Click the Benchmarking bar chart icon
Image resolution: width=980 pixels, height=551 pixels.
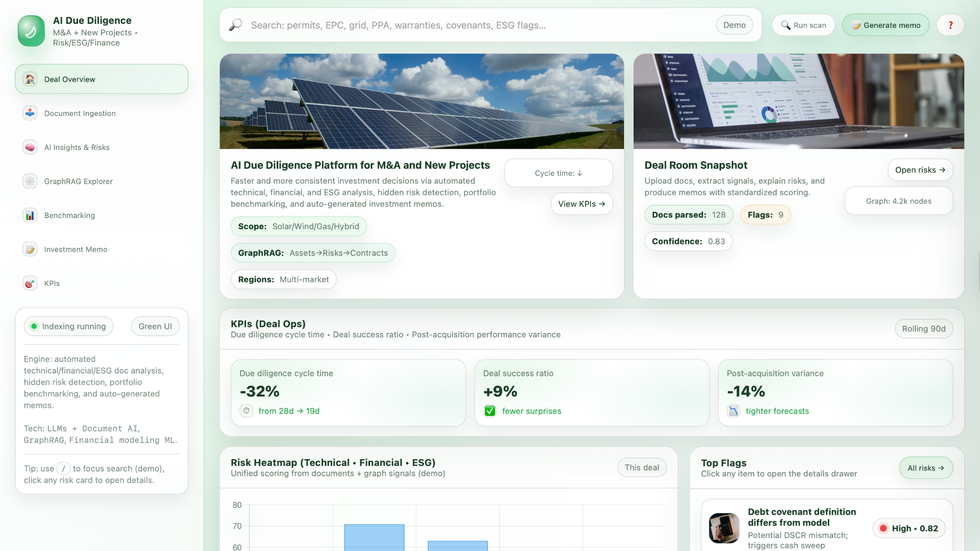[x=30, y=215]
